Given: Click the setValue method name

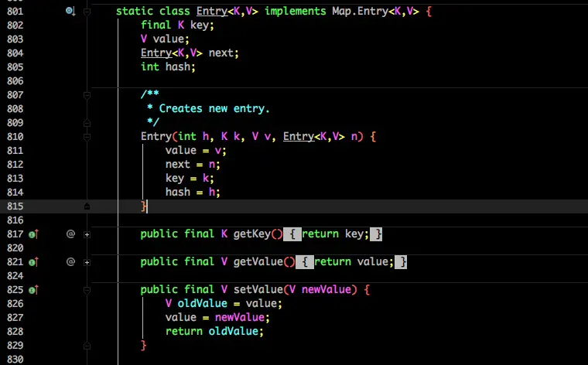Looking at the screenshot, I should coord(258,290).
